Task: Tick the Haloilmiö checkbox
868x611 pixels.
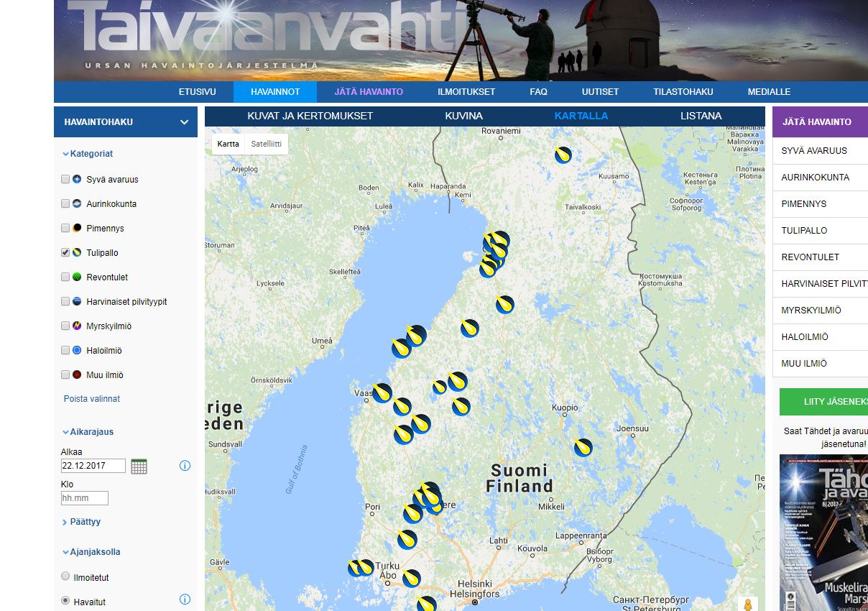Action: 65,351
